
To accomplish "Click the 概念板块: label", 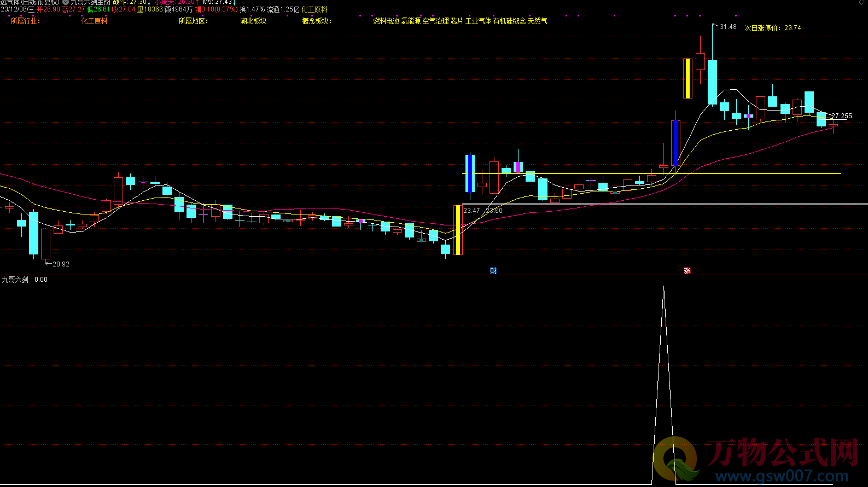I will 317,21.
